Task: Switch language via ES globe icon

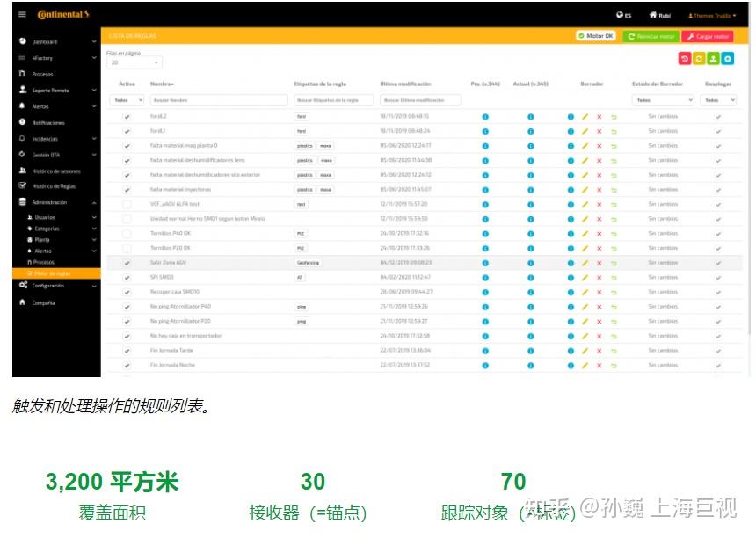Action: coord(623,15)
